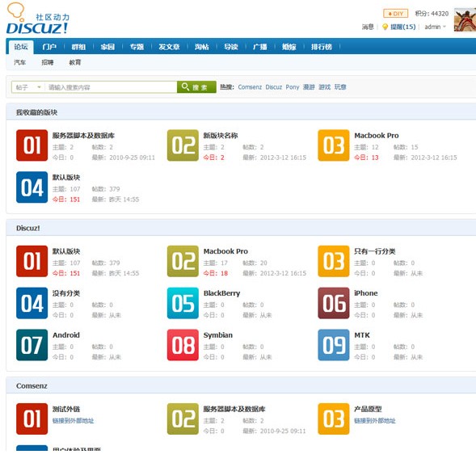Click the orange 03 Macbook Pro favorites icon
476x467 pixels.
(334, 145)
